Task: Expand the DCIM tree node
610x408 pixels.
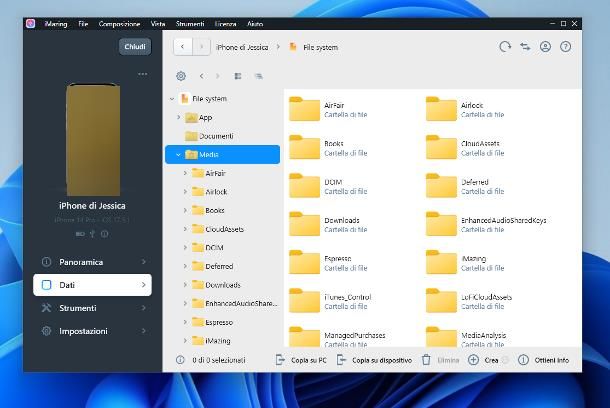Action: point(185,247)
